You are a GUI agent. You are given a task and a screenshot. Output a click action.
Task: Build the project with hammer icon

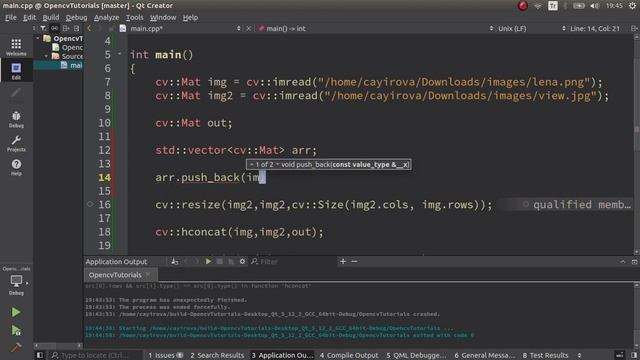(16, 347)
